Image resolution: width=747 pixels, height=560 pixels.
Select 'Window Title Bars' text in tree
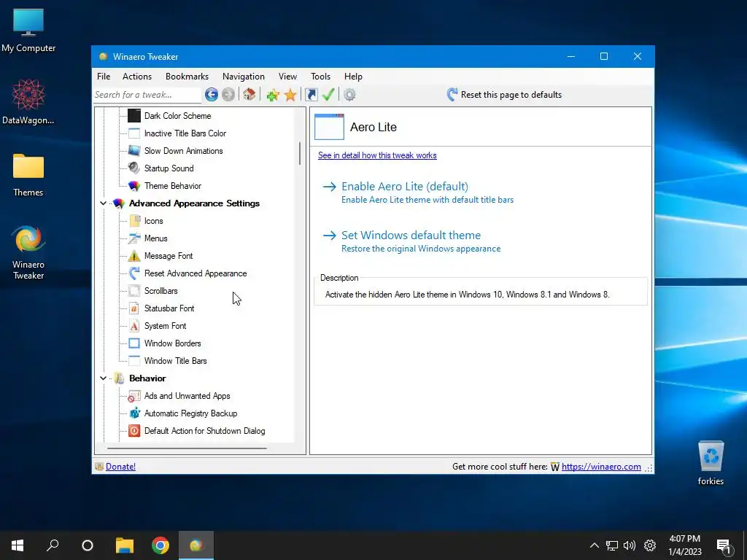[176, 361]
